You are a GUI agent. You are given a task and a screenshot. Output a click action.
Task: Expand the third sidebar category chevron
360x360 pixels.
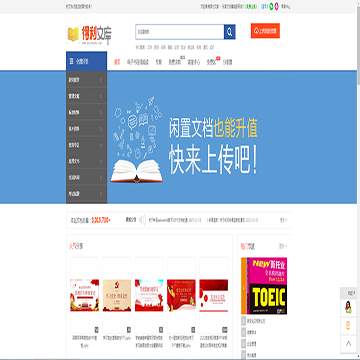[x=101, y=112]
